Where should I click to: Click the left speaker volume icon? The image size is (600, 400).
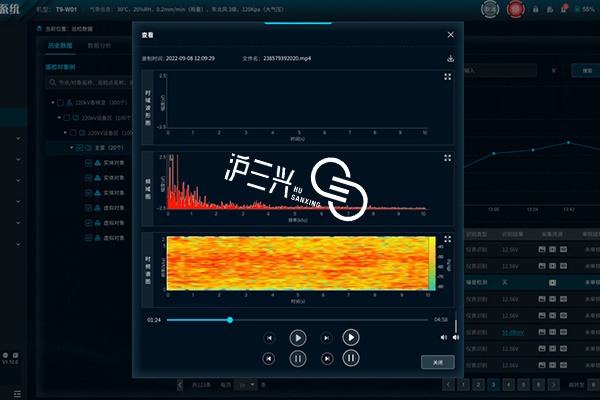point(443,337)
